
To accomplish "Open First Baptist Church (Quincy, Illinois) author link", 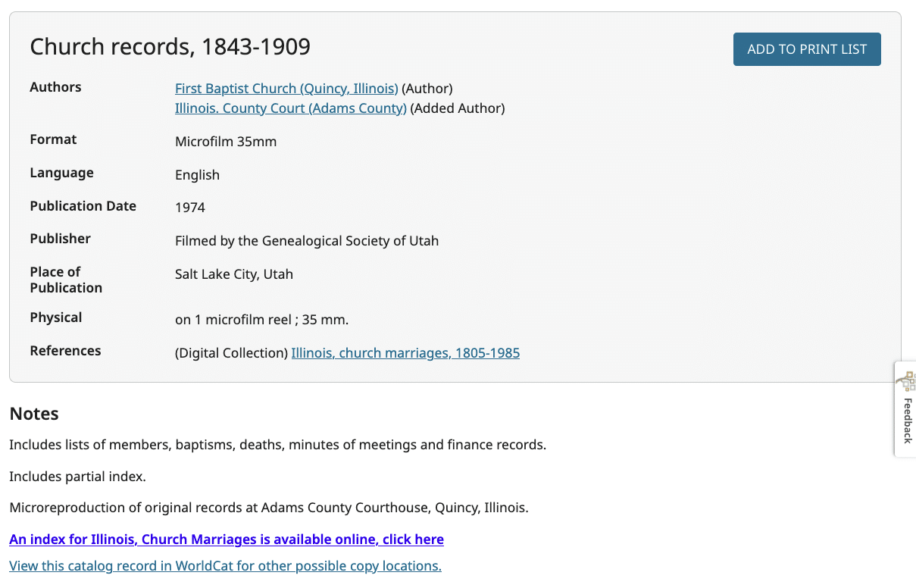I will click(286, 89).
